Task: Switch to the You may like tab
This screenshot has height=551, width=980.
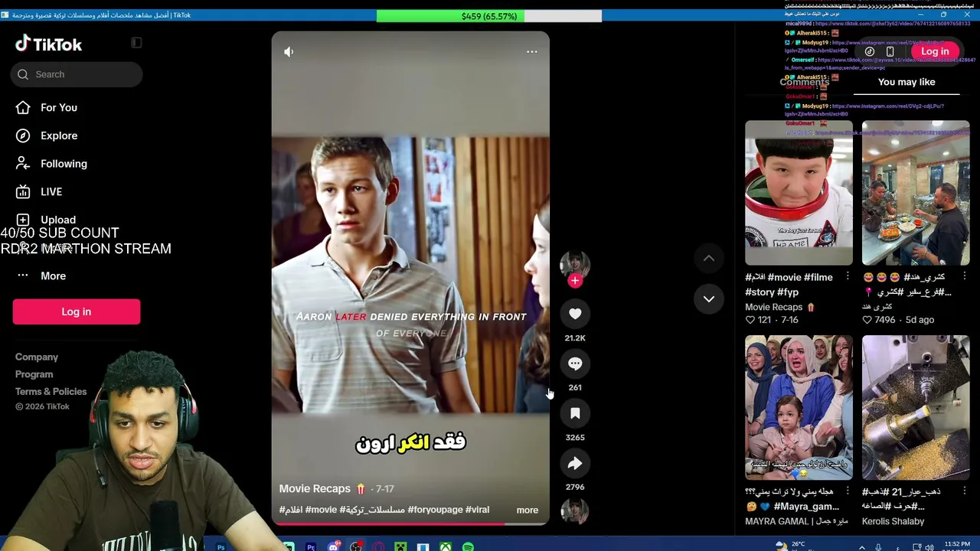Action: pos(906,82)
